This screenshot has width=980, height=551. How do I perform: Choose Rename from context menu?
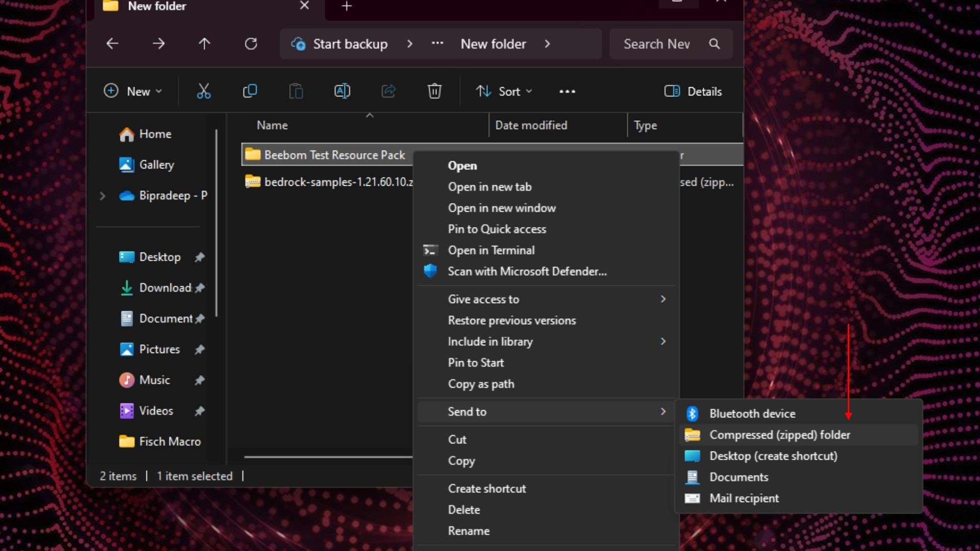click(x=469, y=531)
